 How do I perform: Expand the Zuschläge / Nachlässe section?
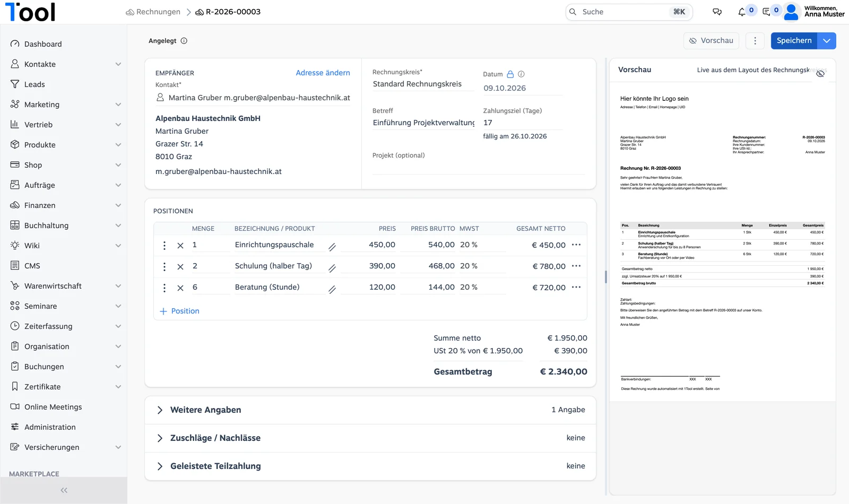coord(370,438)
